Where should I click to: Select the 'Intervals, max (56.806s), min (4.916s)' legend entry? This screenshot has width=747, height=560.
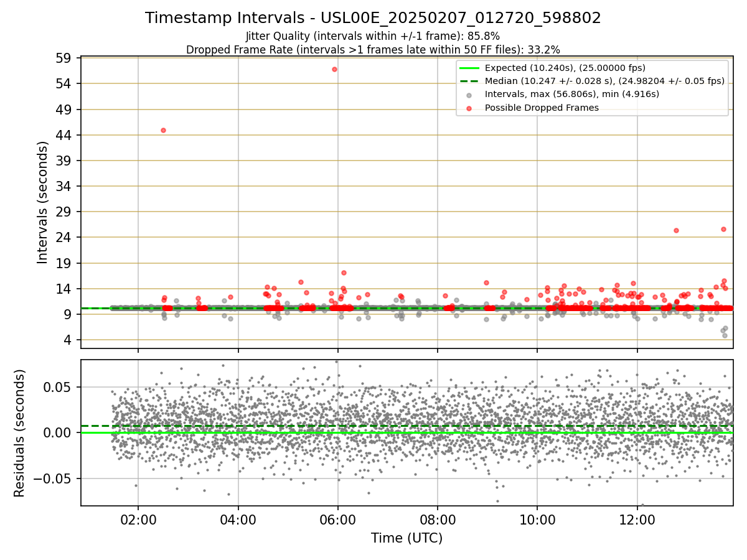click(x=572, y=94)
